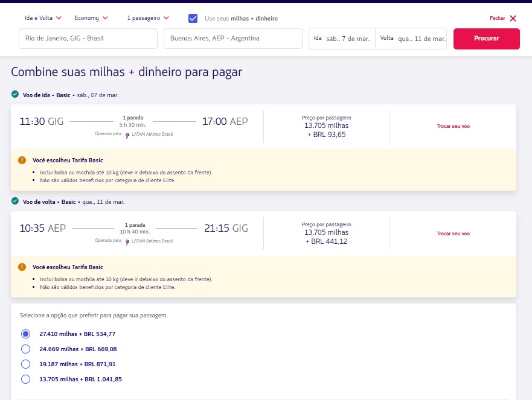Click the LATAM logo on the return flight

point(127,241)
